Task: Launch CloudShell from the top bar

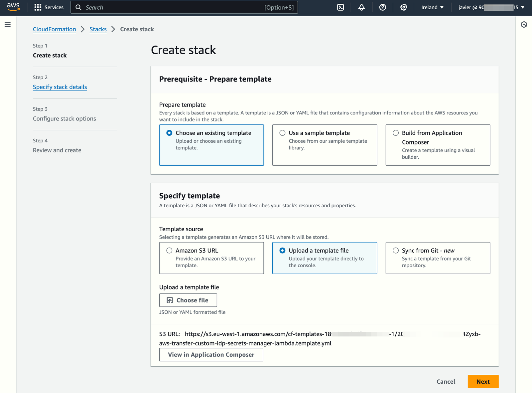Action: (340, 7)
